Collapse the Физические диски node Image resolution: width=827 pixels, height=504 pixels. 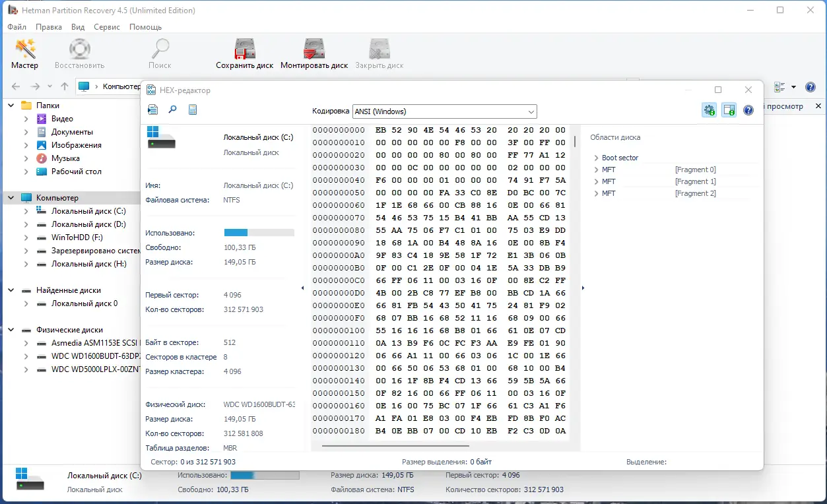11,330
